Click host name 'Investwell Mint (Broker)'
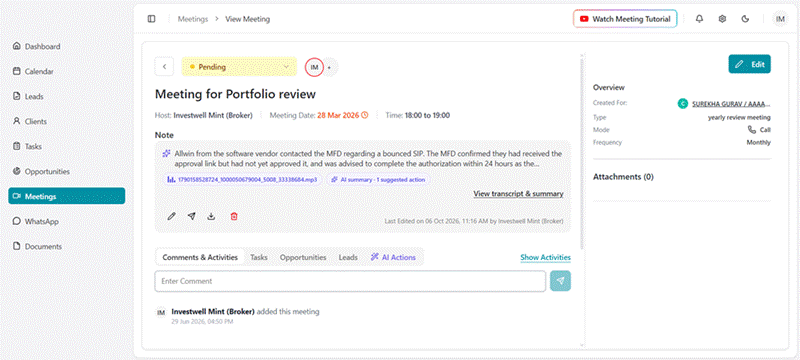Screen dimensions: 800x360 213,115
